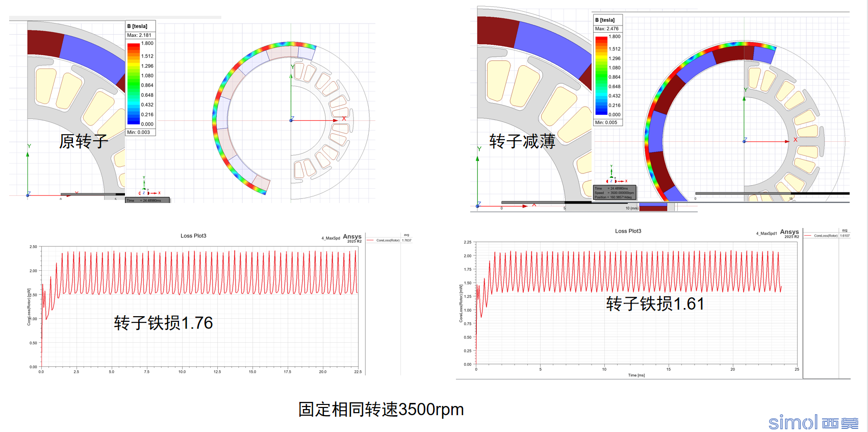This screenshot has width=868, height=432.
Task: Click the 'Min: 0.005' legend value
Action: point(606,122)
